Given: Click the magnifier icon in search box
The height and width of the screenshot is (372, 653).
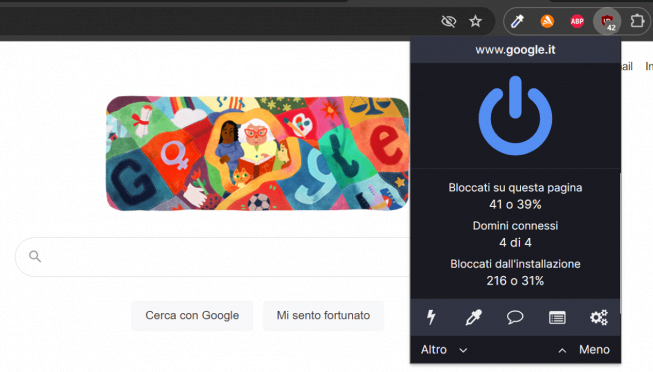Looking at the screenshot, I should tap(35, 256).
